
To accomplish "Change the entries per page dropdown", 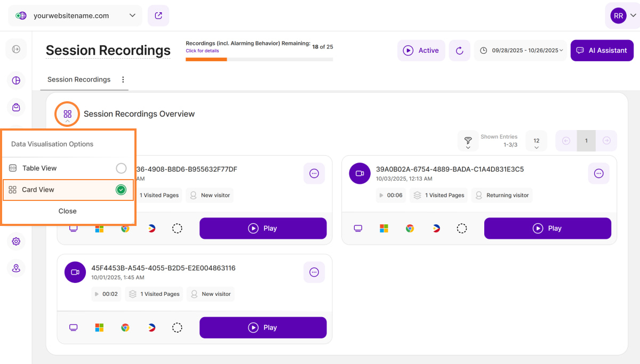I will [x=537, y=141].
